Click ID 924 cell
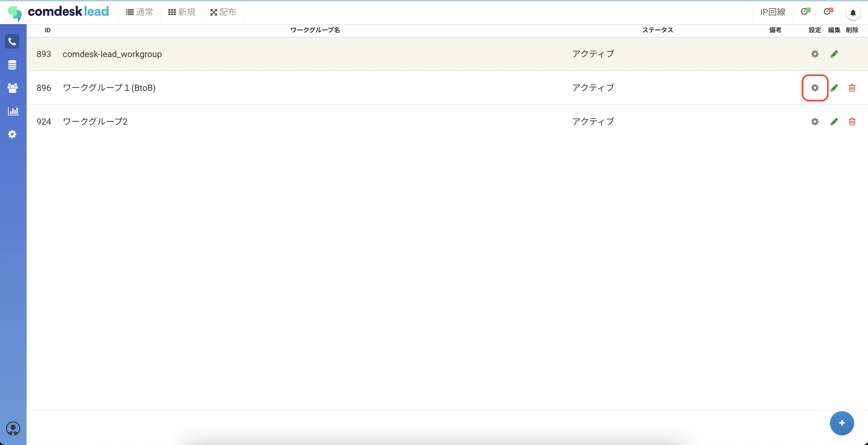Screen dimensions: 868x445 coord(44,121)
